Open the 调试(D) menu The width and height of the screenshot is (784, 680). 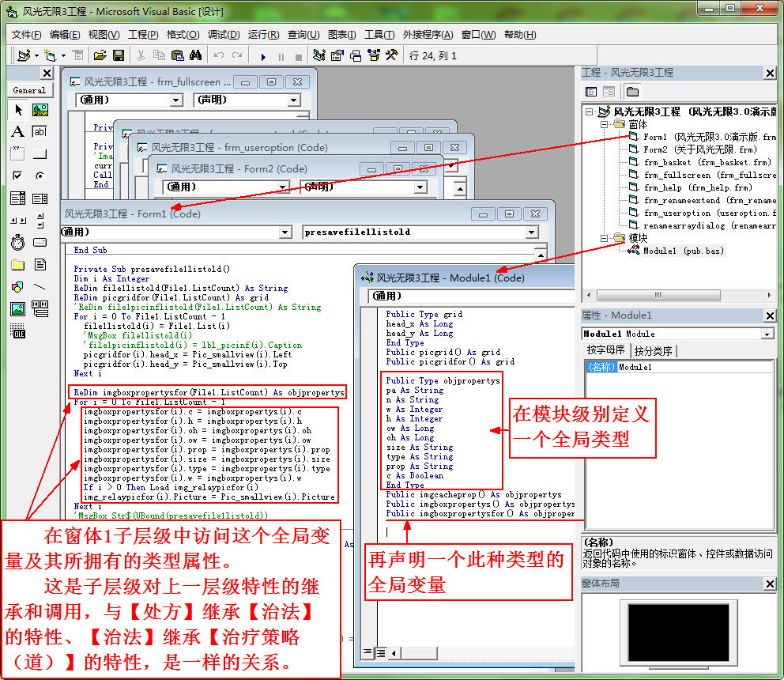[223, 35]
